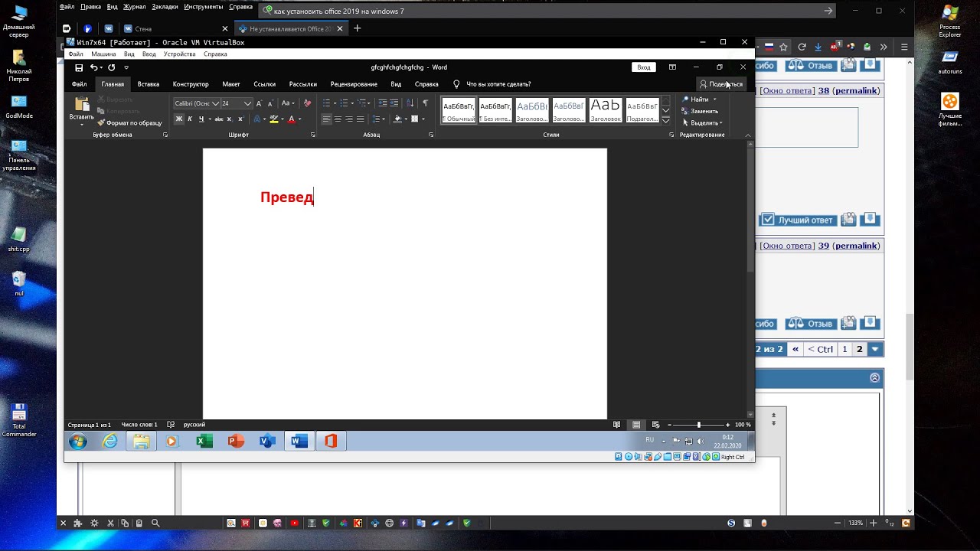Center the text alignment
Viewport: 980px width, 551px height.
(338, 119)
